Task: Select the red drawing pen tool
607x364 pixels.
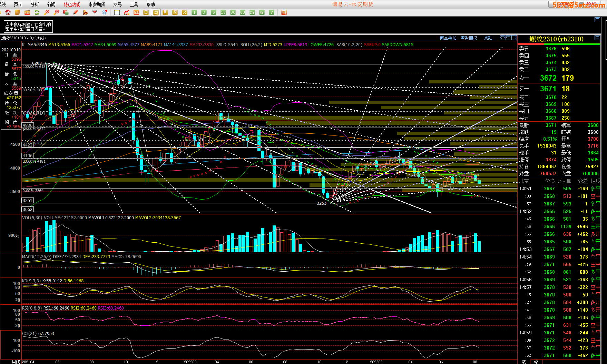Action: (x=76, y=12)
